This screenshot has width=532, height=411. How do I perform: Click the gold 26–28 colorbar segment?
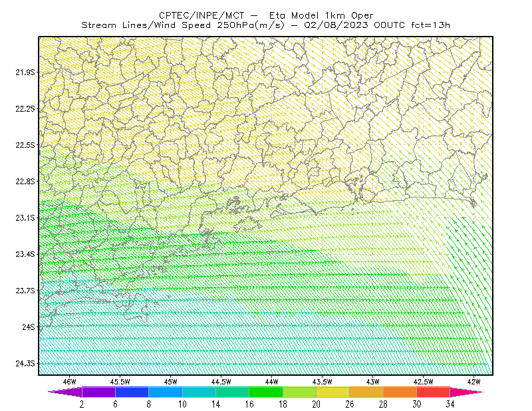tap(366, 392)
